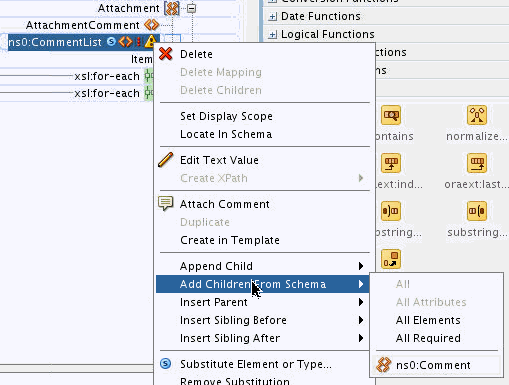Select the substring function icon at right
This screenshot has height=385, width=509.
477,211
